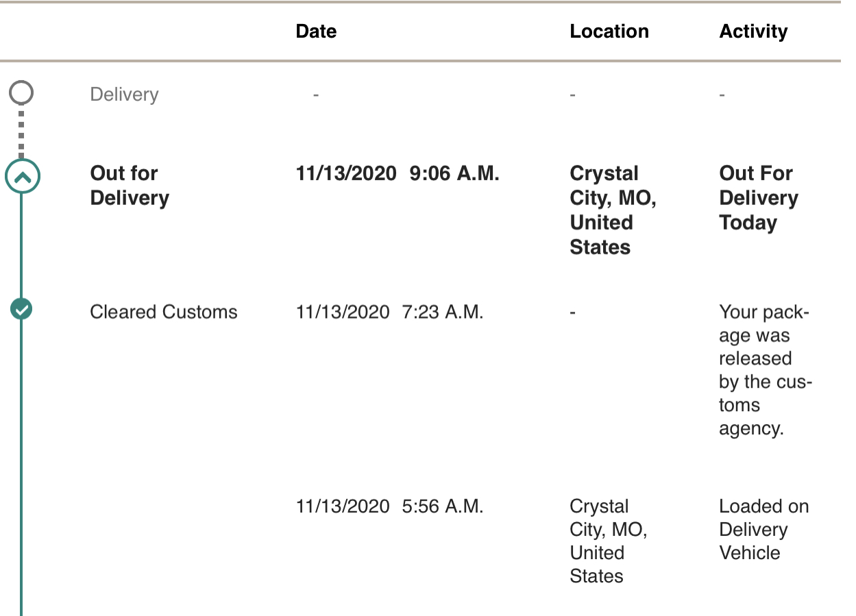Screen dimensions: 856x616
Task: Click the solid green timeline line below Cleared Customs
Action: pos(21,467)
